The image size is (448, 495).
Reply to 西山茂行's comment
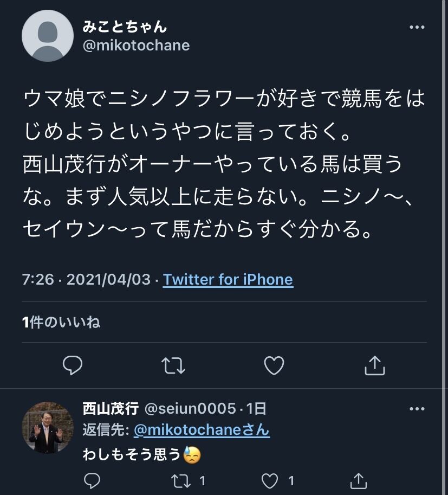(93, 480)
